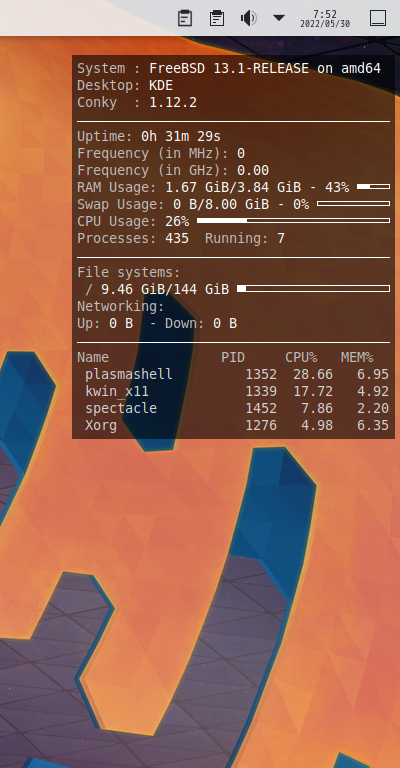Click the Uptime line in Conky

tap(149, 136)
